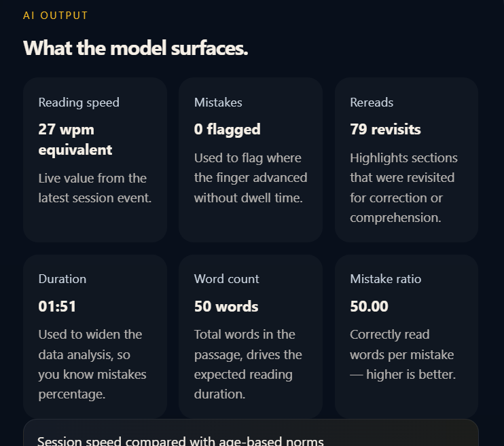Click the 50.00 mistake ratio value
504x446 pixels.
[369, 306]
